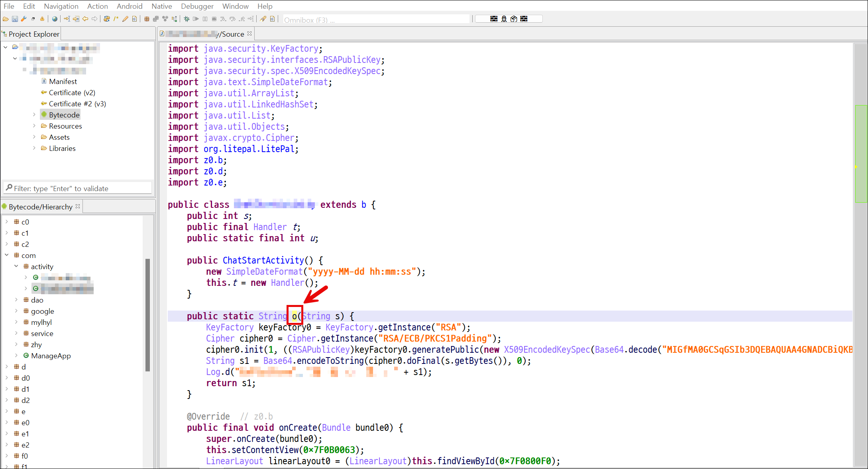Click the comment slash-star toolbar icon
The image size is (868, 469).
tap(116, 19)
